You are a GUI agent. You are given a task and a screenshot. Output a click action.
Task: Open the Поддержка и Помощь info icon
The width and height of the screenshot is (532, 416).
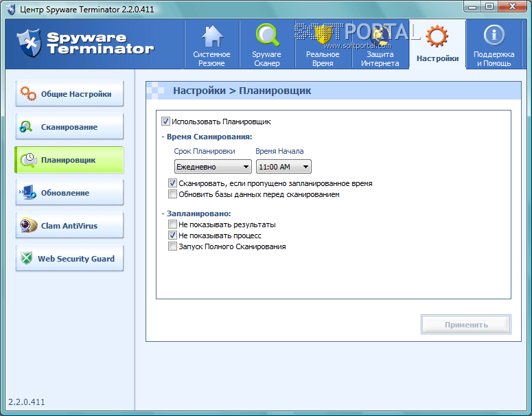point(494,35)
